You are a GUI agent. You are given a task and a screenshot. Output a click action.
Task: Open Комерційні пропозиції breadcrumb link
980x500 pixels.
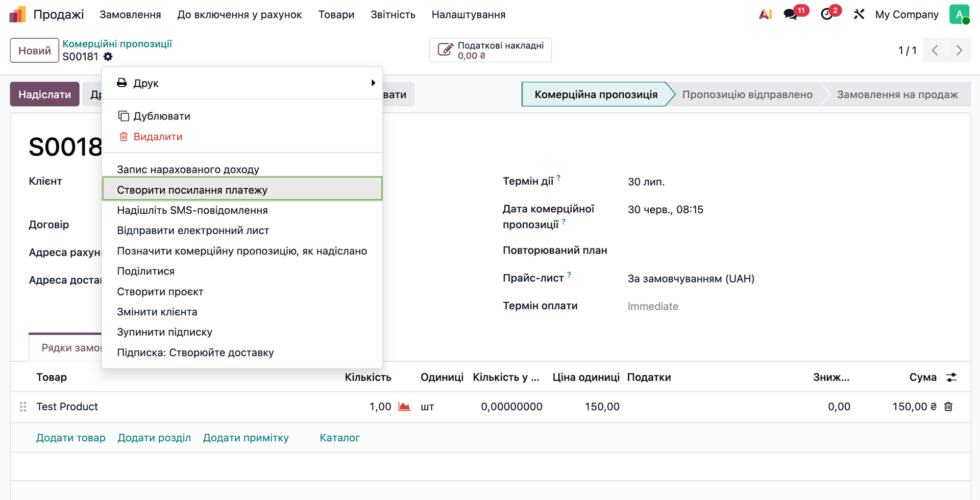(x=117, y=44)
